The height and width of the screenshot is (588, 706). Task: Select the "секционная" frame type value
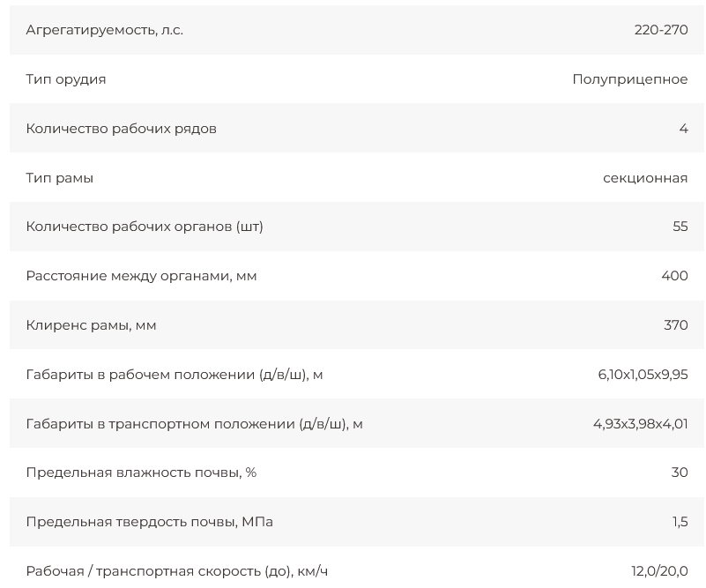(644, 178)
